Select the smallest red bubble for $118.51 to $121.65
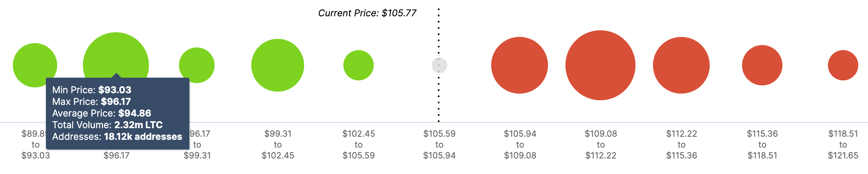Image resolution: width=868 pixels, height=174 pixels. (x=843, y=65)
